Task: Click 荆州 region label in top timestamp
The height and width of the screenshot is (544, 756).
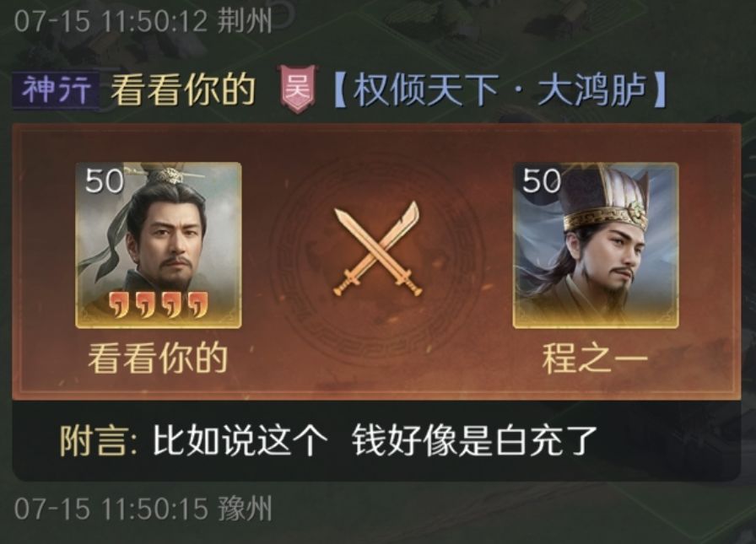Action: click(x=245, y=21)
